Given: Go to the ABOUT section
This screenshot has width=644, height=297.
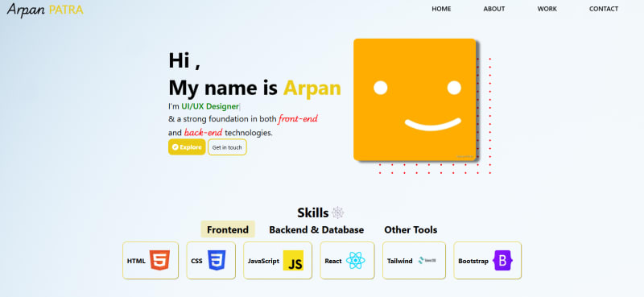Looking at the screenshot, I should (x=494, y=9).
